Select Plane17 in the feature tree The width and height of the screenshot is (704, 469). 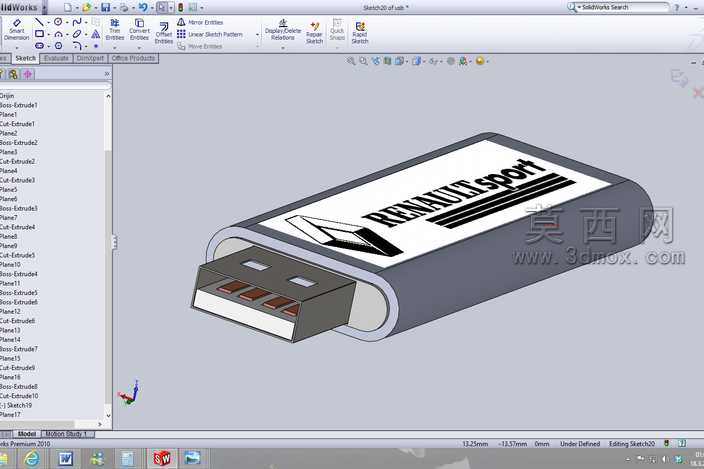coord(10,415)
